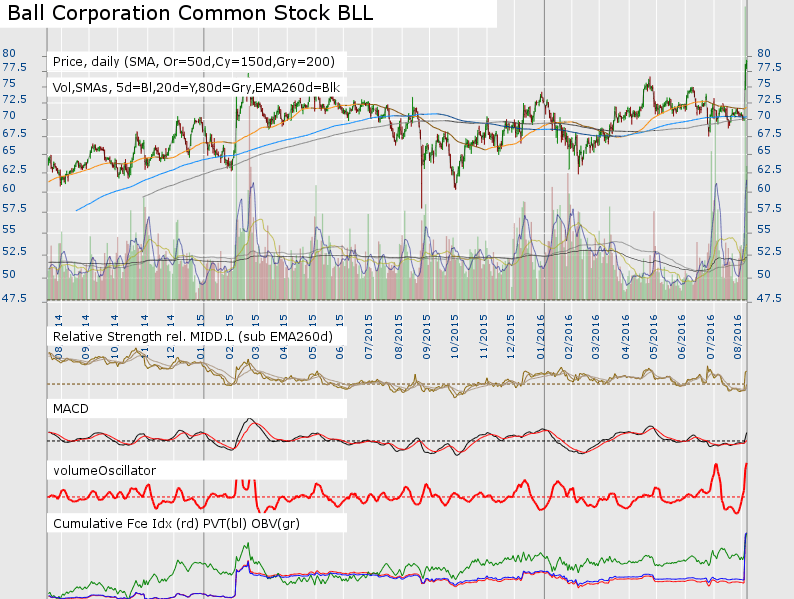Screen dimensions: 794x599
Task: Click the right price axis value 65
Action: (764, 151)
